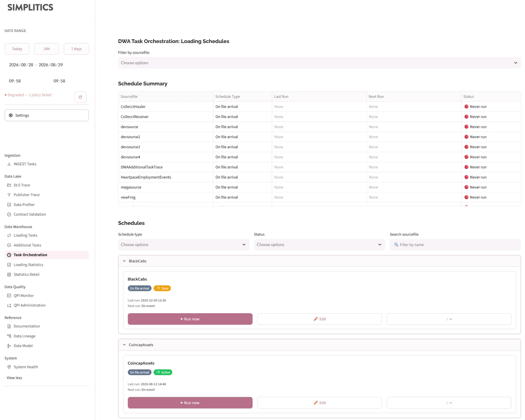
Task: Navigate to Loading Tasks
Action: 25,235
